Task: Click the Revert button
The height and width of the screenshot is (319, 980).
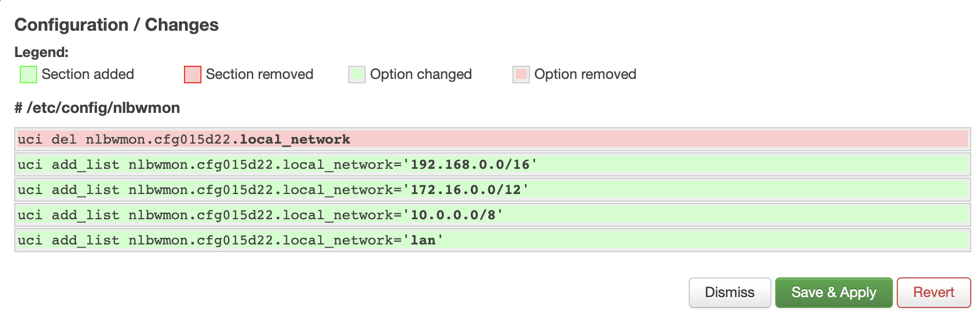Action: click(935, 292)
